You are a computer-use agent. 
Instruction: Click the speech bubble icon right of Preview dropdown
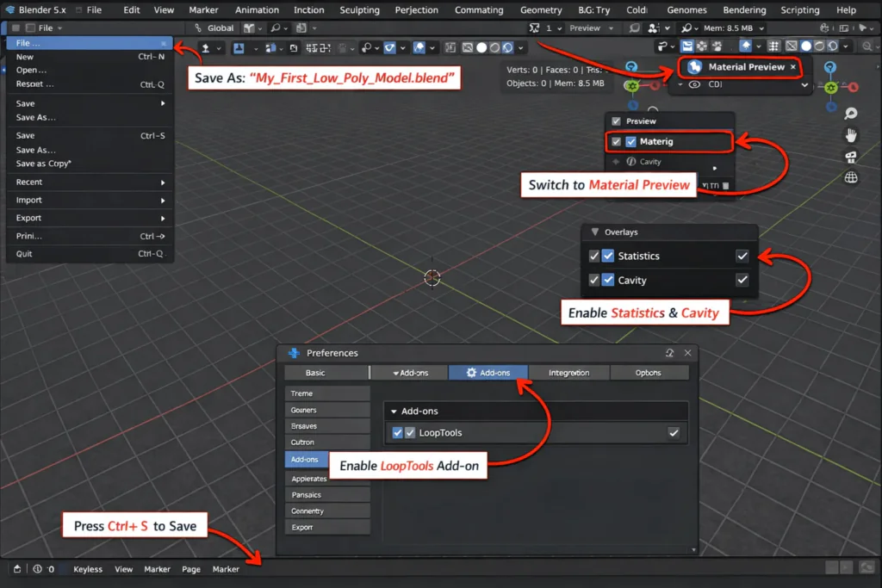click(635, 28)
